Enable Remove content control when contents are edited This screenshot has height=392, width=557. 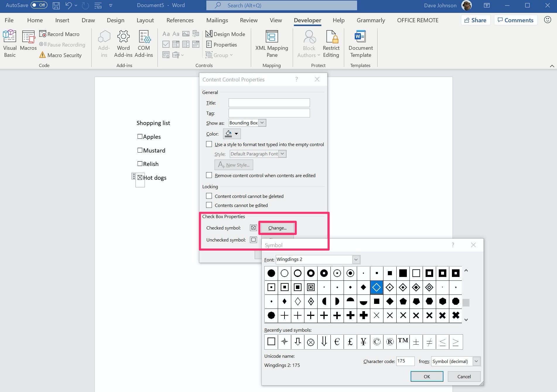(x=209, y=175)
